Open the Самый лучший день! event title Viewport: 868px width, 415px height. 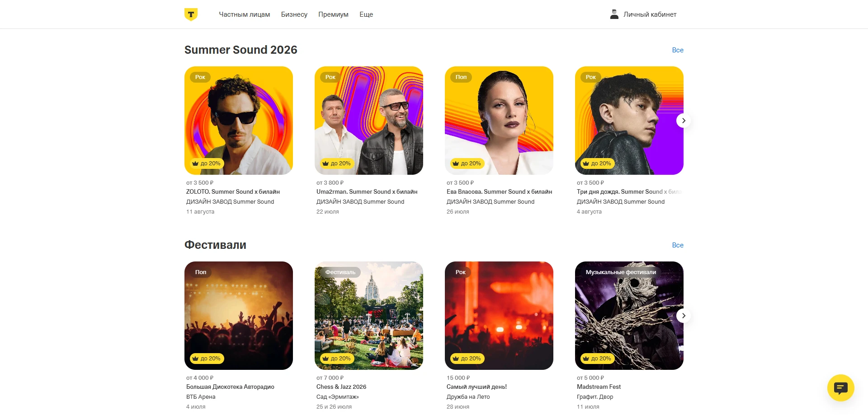point(476,387)
